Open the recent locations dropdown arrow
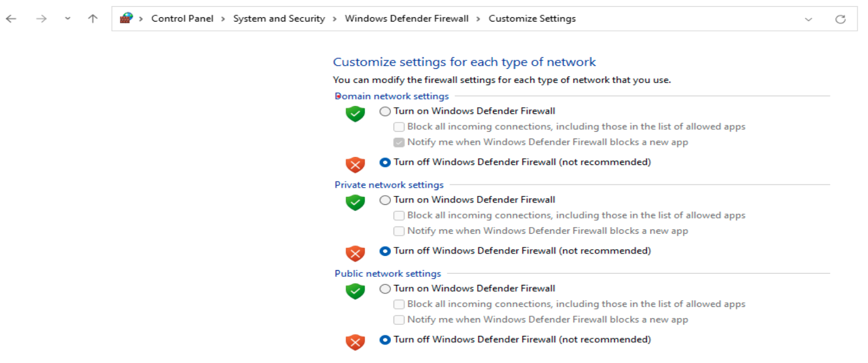The height and width of the screenshot is (363, 868). (68, 19)
